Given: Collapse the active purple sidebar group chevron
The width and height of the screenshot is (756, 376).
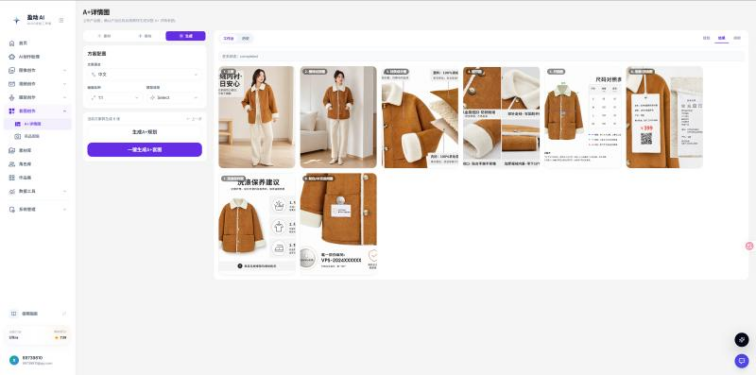Looking at the screenshot, I should (65, 111).
